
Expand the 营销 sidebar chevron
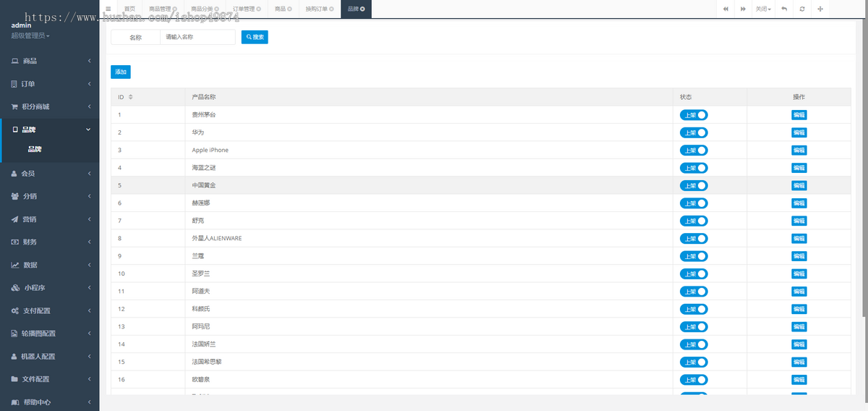(x=89, y=219)
